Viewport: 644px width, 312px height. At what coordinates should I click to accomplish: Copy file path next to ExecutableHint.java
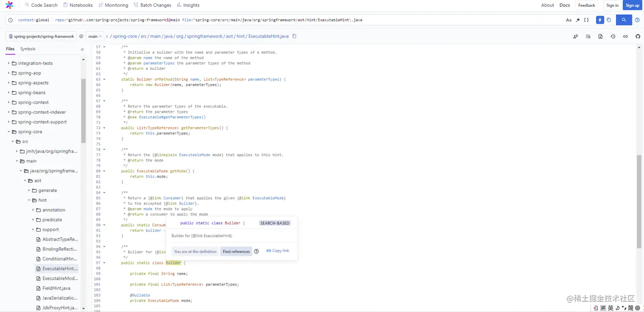pyautogui.click(x=294, y=36)
